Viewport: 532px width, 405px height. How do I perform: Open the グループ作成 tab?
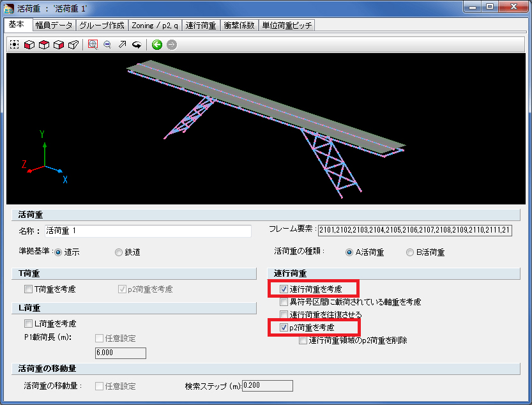coord(102,26)
